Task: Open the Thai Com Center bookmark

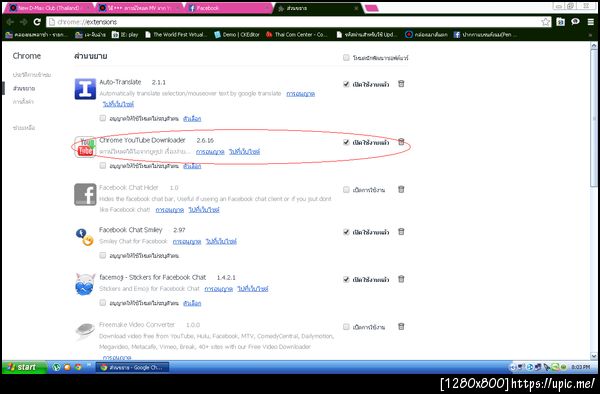Action: 297,34
